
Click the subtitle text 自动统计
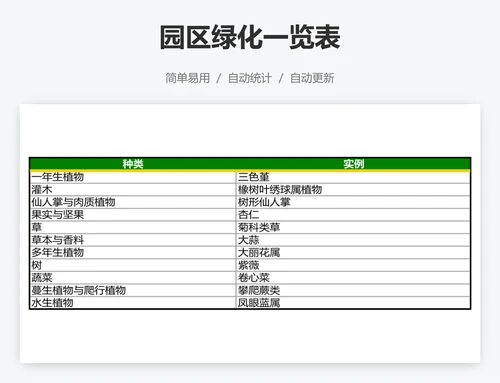(250, 78)
